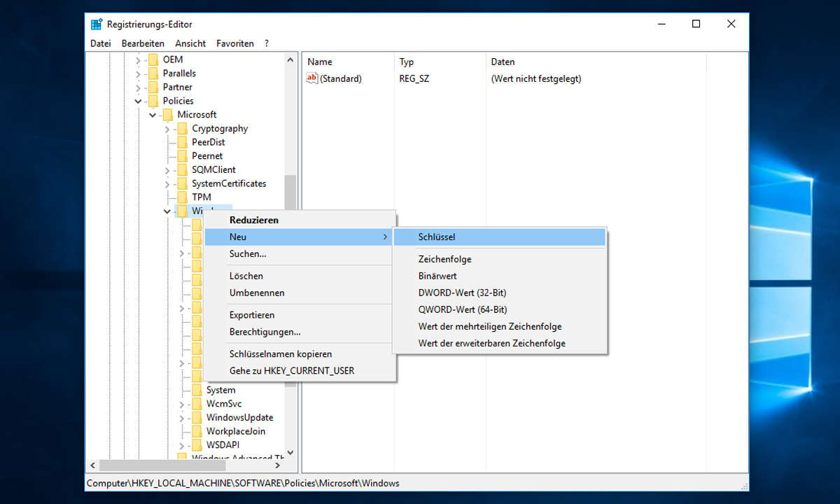Select Gehe zu HKEY_CURRENT_USER

[x=301, y=370]
